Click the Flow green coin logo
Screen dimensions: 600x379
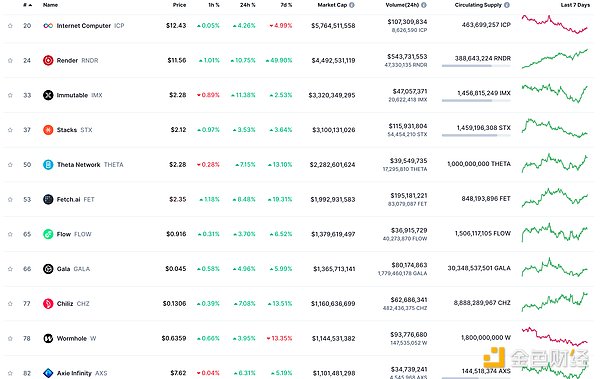pyautogui.click(x=48, y=234)
